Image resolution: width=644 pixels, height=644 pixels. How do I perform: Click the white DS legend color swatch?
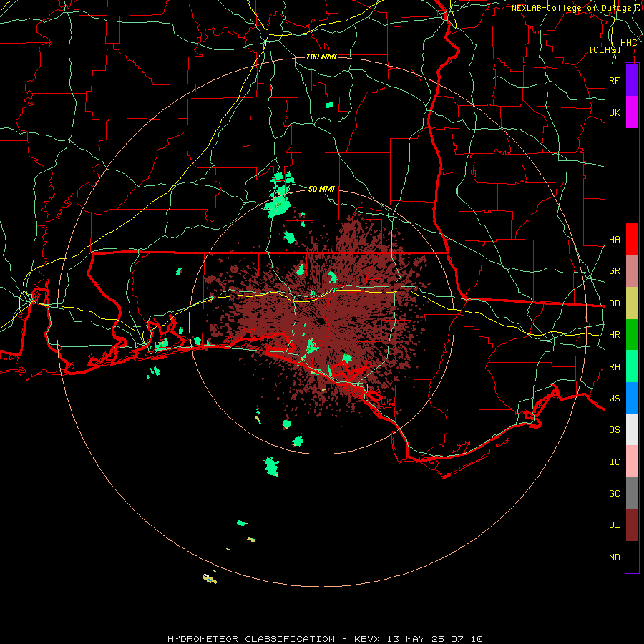click(x=632, y=429)
